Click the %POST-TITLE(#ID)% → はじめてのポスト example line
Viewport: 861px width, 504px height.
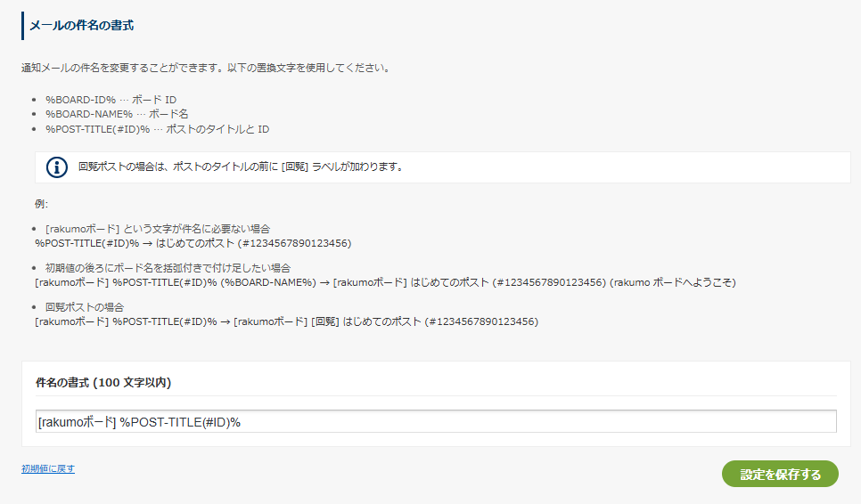pyautogui.click(x=193, y=243)
